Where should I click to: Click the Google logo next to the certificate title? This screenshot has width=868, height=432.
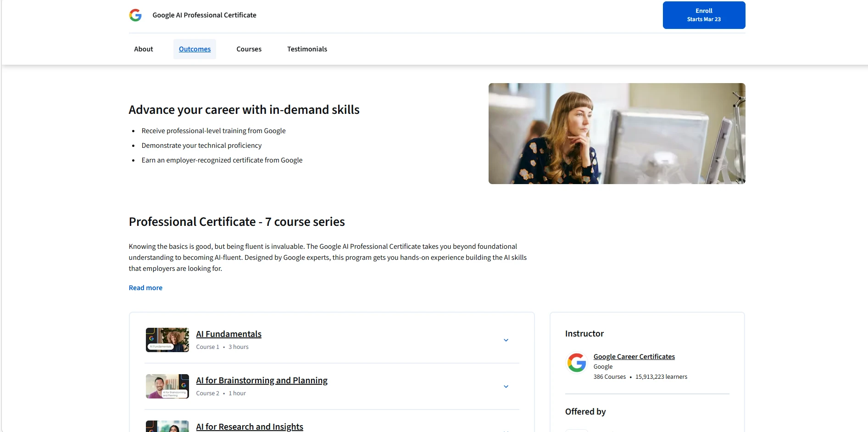click(135, 15)
